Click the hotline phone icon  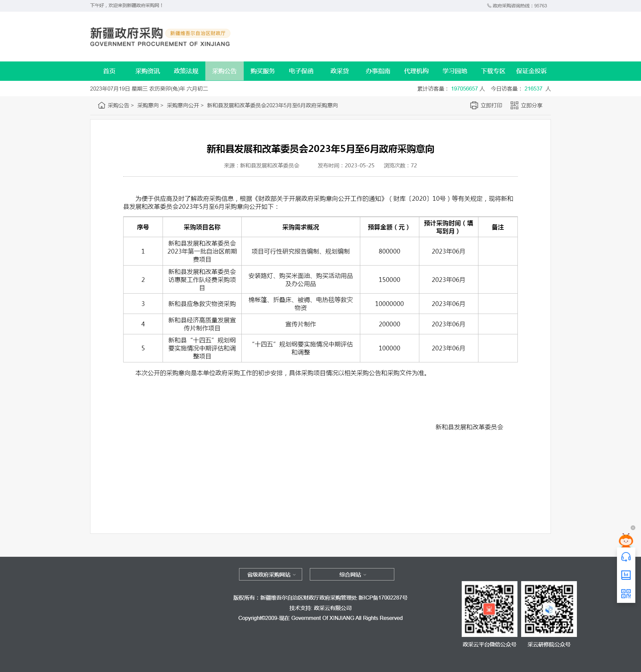[x=489, y=6]
